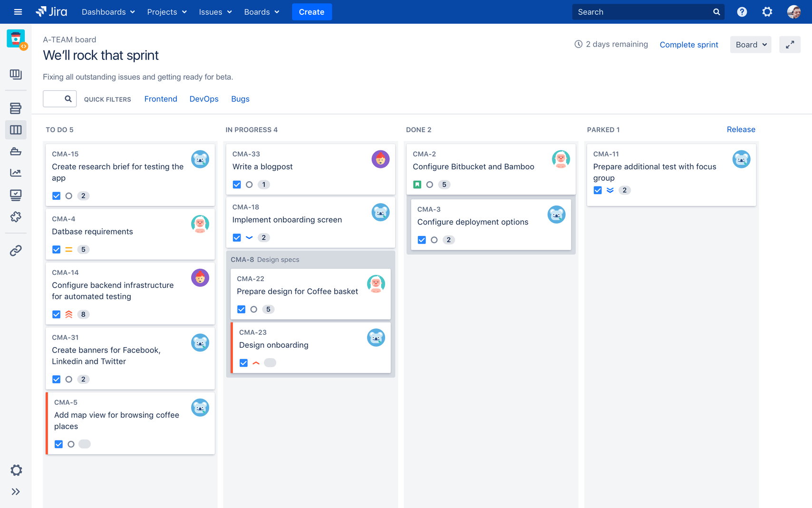812x508 pixels.
Task: Click the link shortcut icon in sidebar
Action: 16,250
